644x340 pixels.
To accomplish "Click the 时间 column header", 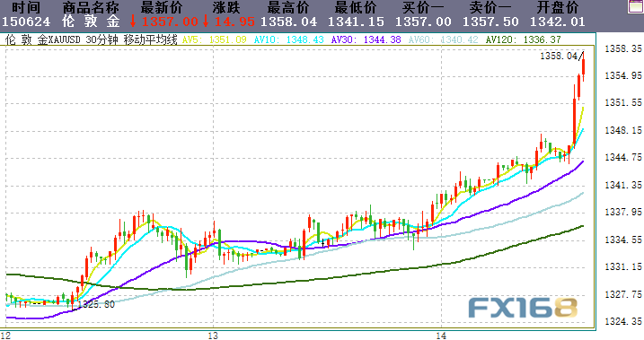I will (x=26, y=7).
